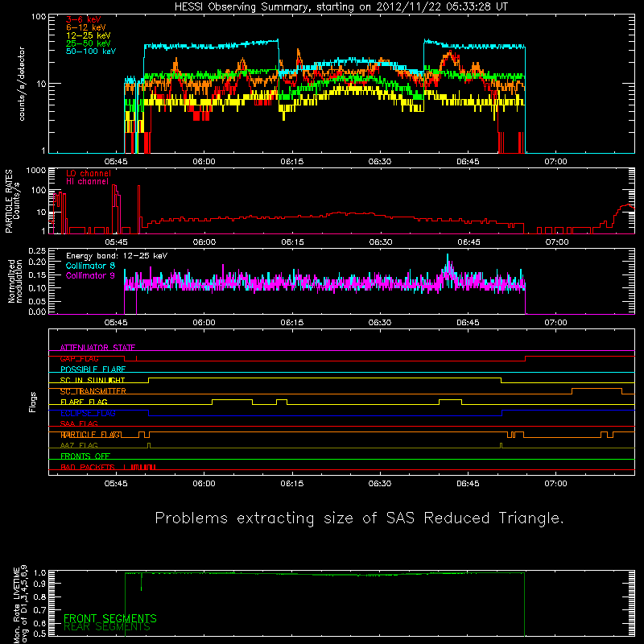644x644 pixels.
Task: Click the SAA_FLAG label
Action: [x=79, y=423]
